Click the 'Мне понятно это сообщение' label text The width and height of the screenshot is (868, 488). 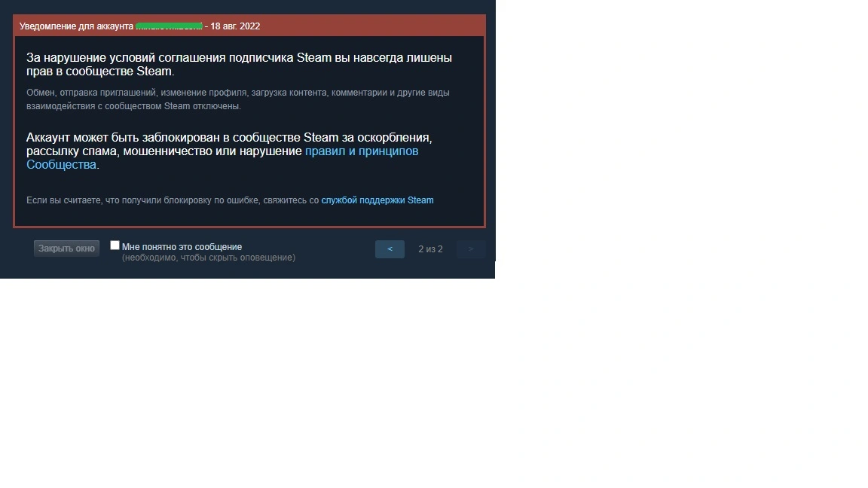[x=182, y=247]
